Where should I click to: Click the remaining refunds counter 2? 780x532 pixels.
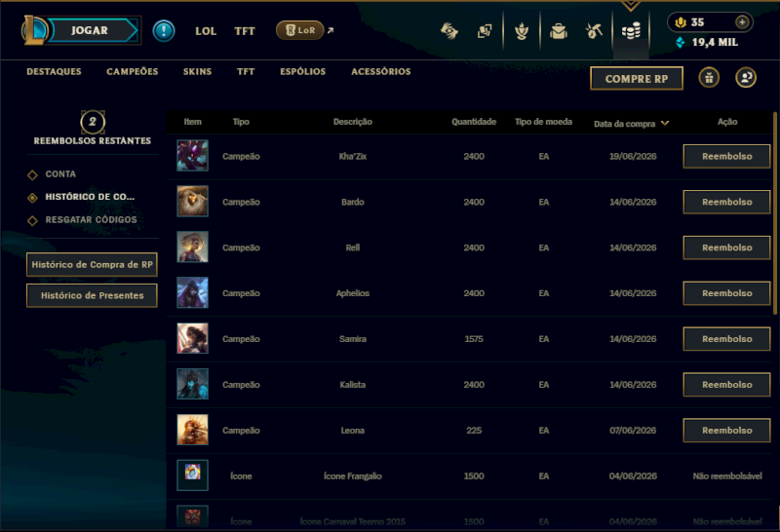pyautogui.click(x=93, y=122)
